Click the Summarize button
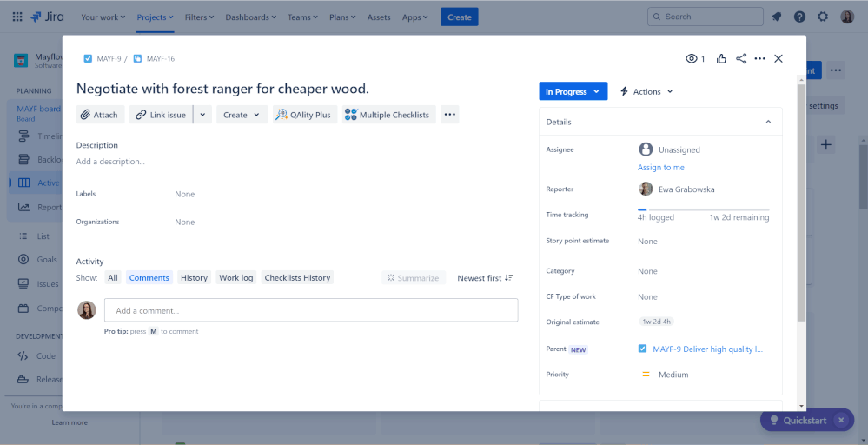The width and height of the screenshot is (868, 445). [413, 278]
